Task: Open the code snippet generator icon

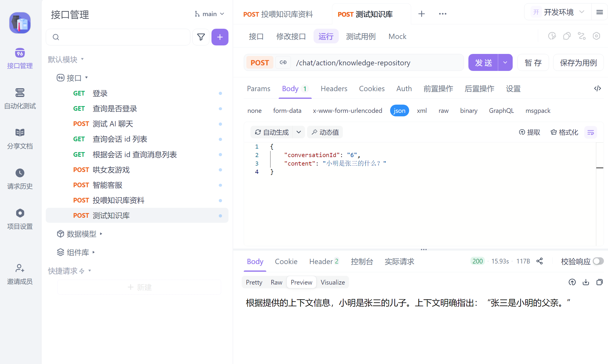Action: pyautogui.click(x=597, y=89)
